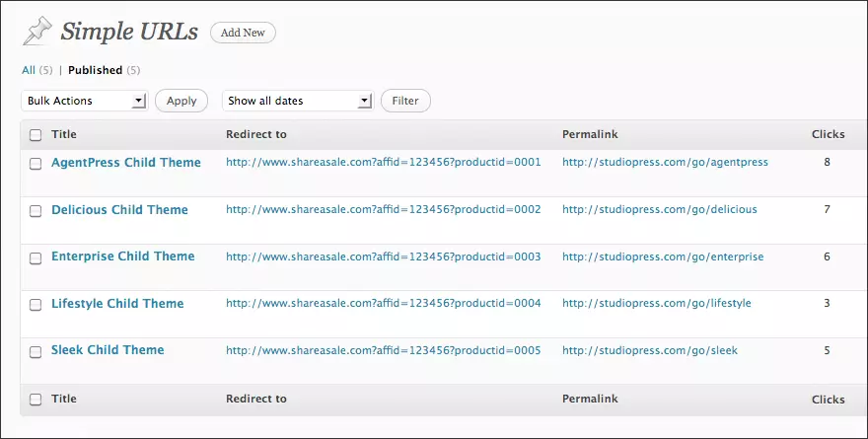868x439 pixels.
Task: Click the Title column header at top
Action: (64, 134)
